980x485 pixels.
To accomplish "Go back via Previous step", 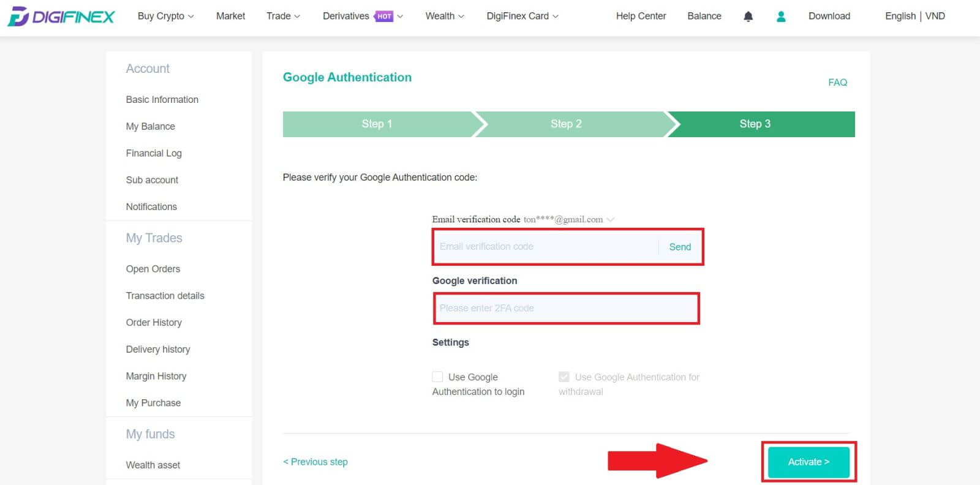I will (315, 462).
